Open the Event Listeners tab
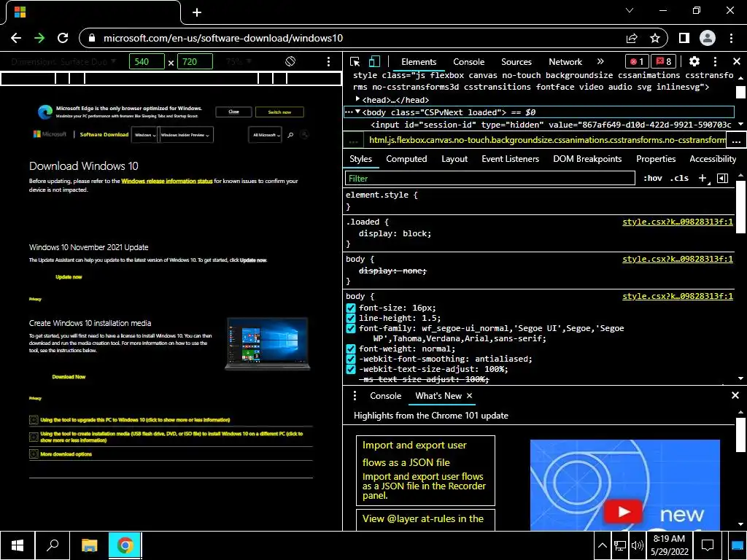747x560 pixels. coord(510,159)
